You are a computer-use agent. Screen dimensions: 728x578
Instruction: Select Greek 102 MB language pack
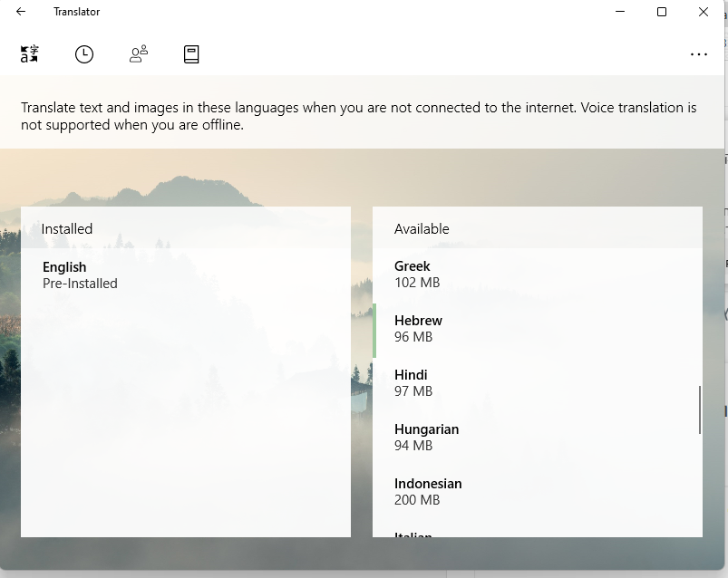(538, 275)
